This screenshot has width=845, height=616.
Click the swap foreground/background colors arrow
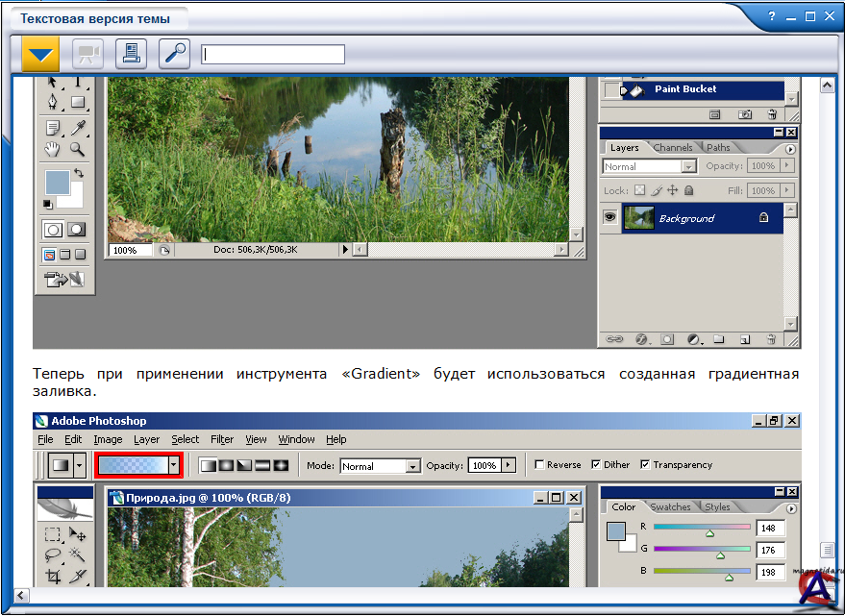pyautogui.click(x=78, y=174)
